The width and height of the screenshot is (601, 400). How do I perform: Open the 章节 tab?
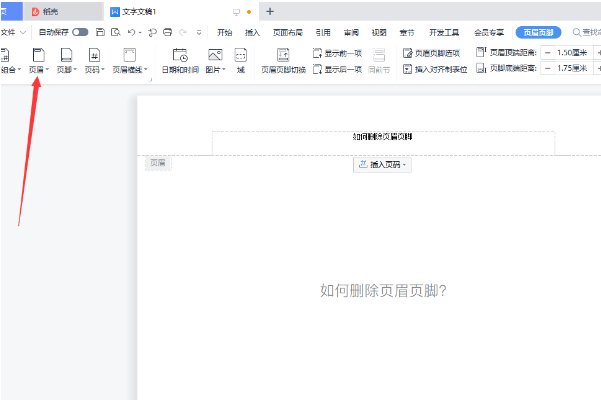point(407,33)
